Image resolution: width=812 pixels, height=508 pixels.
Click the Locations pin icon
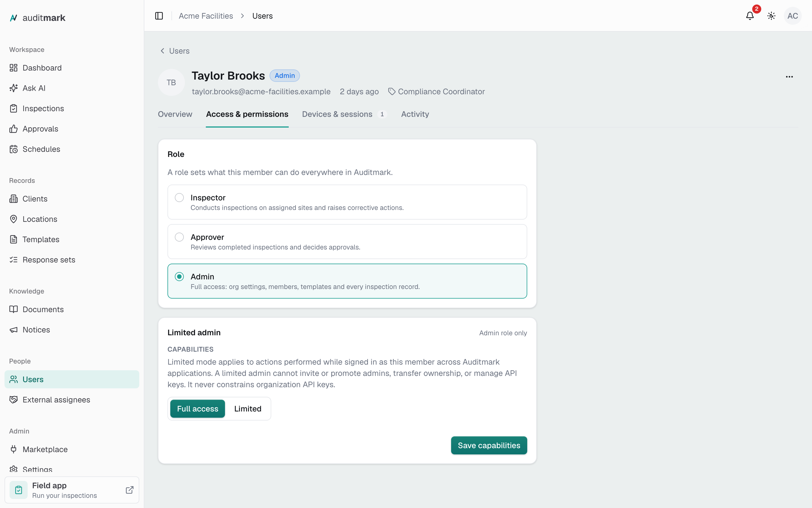pyautogui.click(x=14, y=219)
